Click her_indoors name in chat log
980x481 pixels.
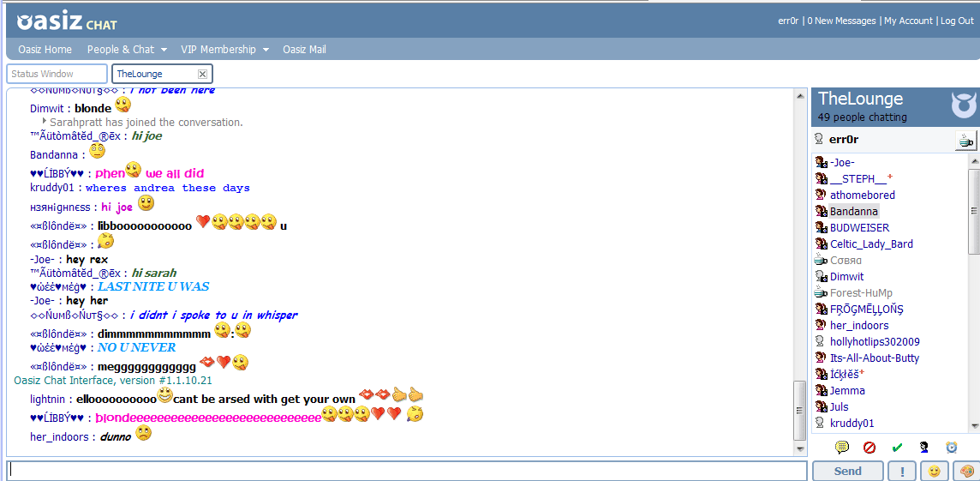tap(59, 436)
